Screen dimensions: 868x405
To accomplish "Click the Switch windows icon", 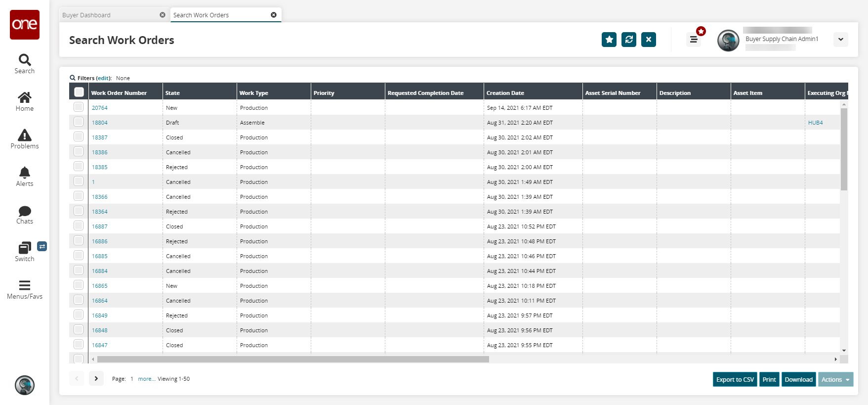I will pyautogui.click(x=25, y=248).
